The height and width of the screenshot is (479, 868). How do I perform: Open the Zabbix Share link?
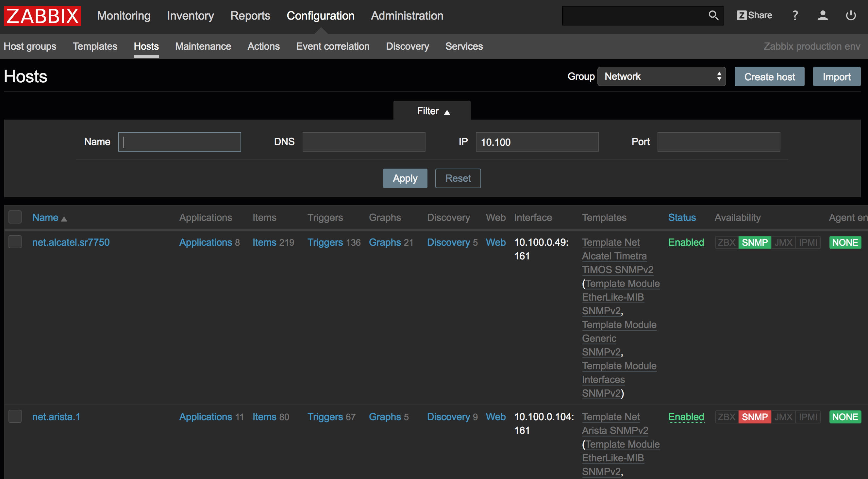(x=754, y=15)
